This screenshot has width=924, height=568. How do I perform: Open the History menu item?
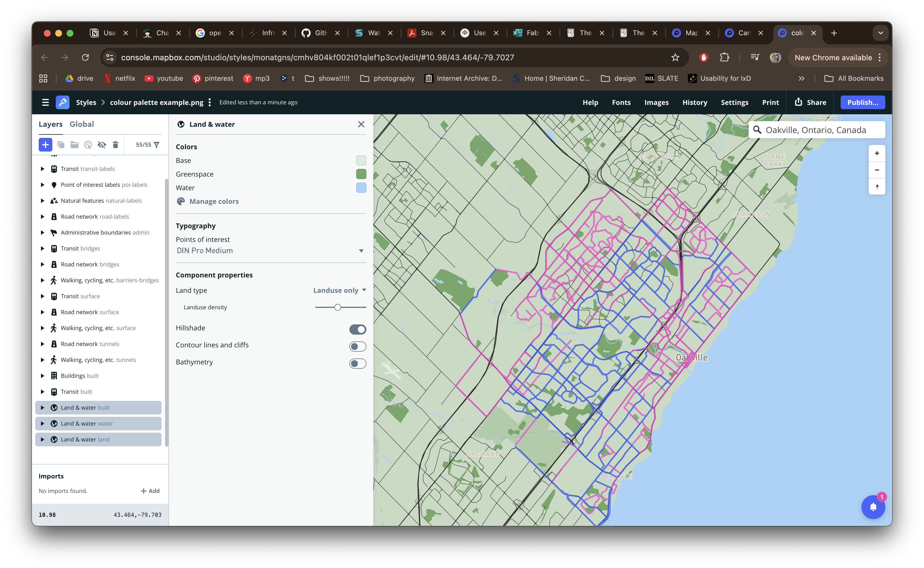[694, 102]
